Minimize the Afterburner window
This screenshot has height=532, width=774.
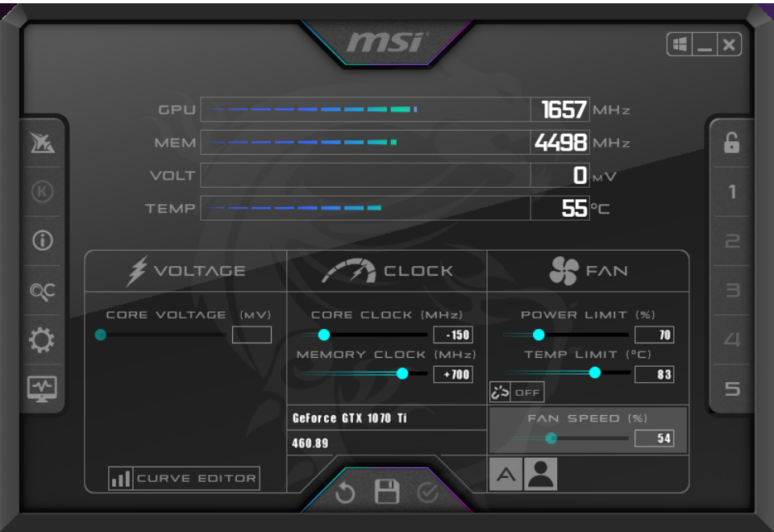[705, 45]
